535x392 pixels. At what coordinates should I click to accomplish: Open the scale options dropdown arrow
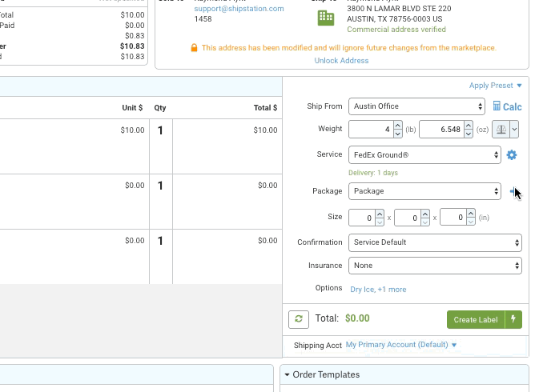pyautogui.click(x=514, y=130)
